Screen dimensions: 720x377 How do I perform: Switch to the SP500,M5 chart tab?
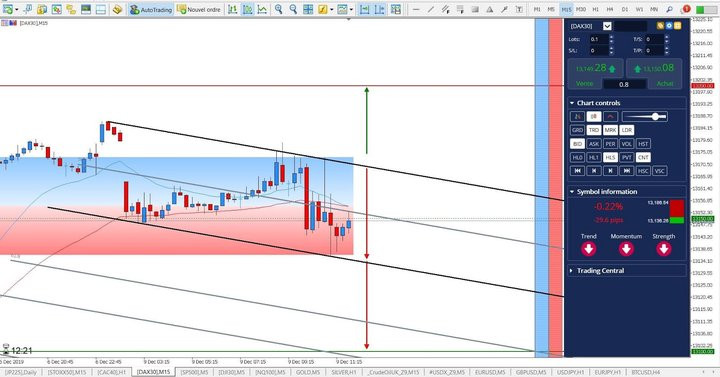[194, 372]
